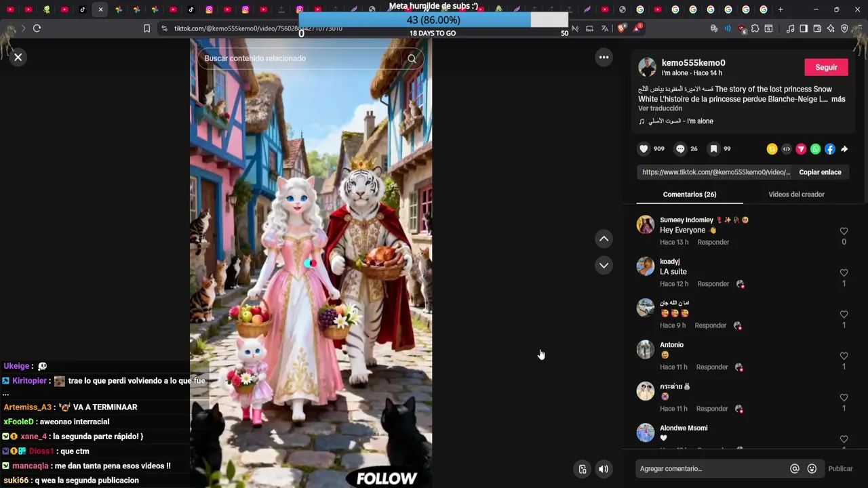Expand the description with the más link
The image size is (868, 488).
click(x=838, y=99)
